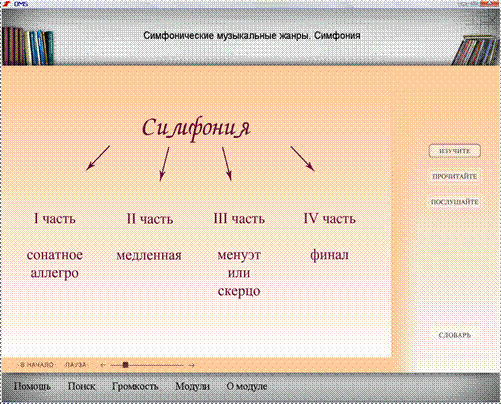This screenshot has width=501, height=404.
Task: Click В НАЧАЛО to restart playback
Action: [x=37, y=365]
